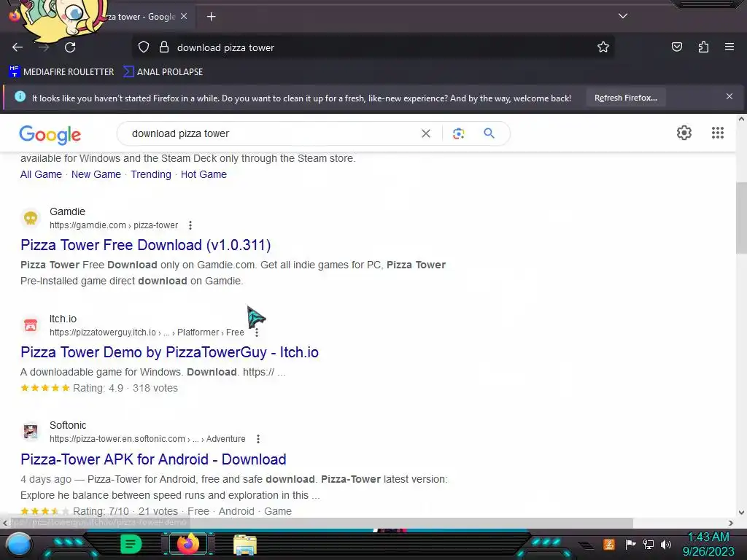747x560 pixels.
Task: Open Action Center flag icon
Action: (x=630, y=544)
